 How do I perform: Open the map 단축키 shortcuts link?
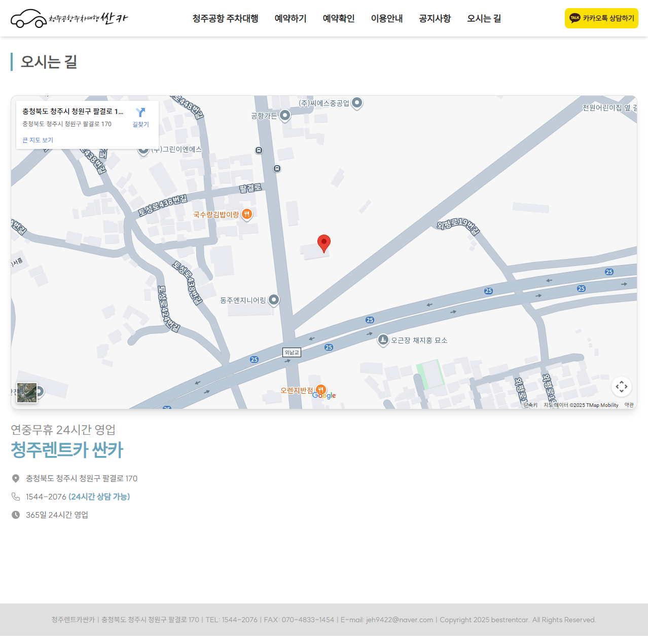(531, 405)
